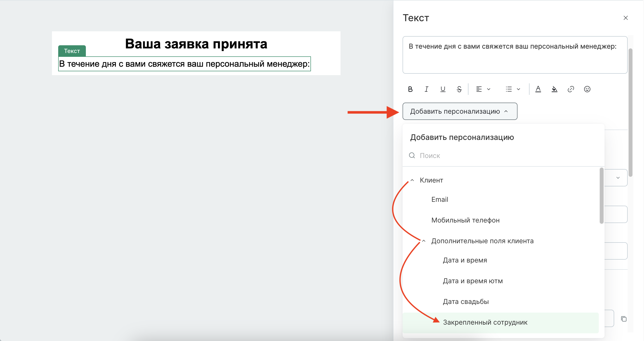Close the Текст panel
The height and width of the screenshot is (341, 644).
(625, 18)
